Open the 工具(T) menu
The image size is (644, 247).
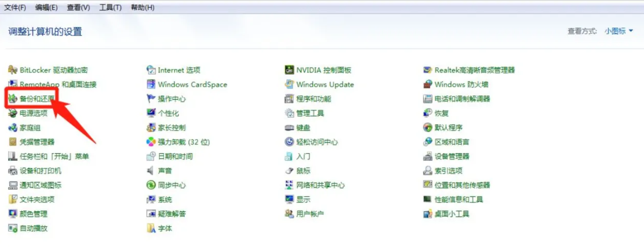pyautogui.click(x=110, y=7)
